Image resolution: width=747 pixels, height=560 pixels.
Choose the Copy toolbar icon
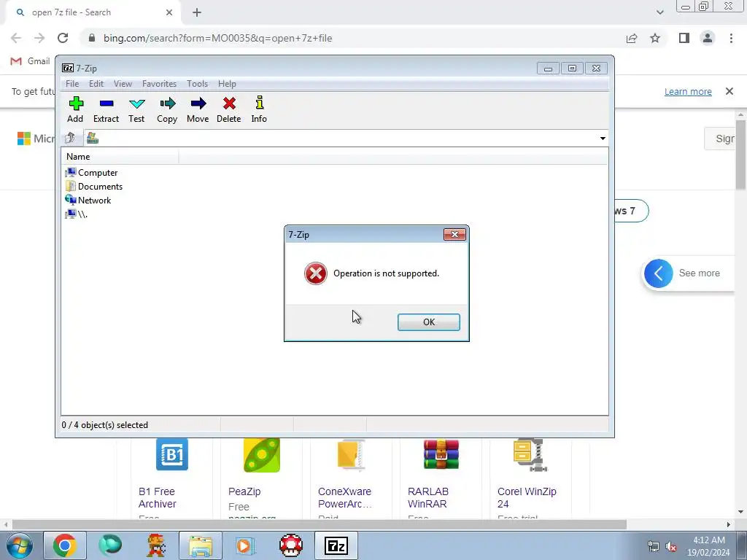[167, 110]
